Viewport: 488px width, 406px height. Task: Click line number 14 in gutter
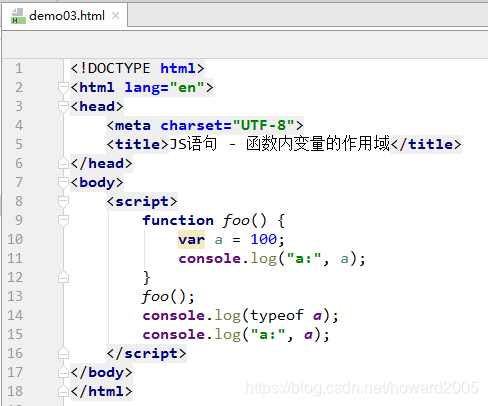point(15,315)
